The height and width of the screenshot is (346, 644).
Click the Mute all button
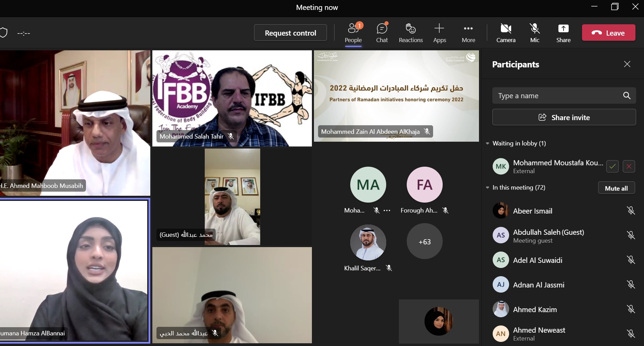point(616,188)
